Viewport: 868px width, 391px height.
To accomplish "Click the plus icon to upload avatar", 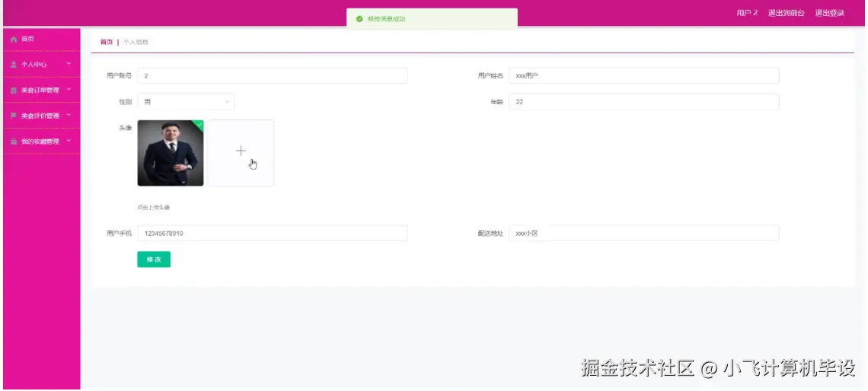I will (x=241, y=151).
